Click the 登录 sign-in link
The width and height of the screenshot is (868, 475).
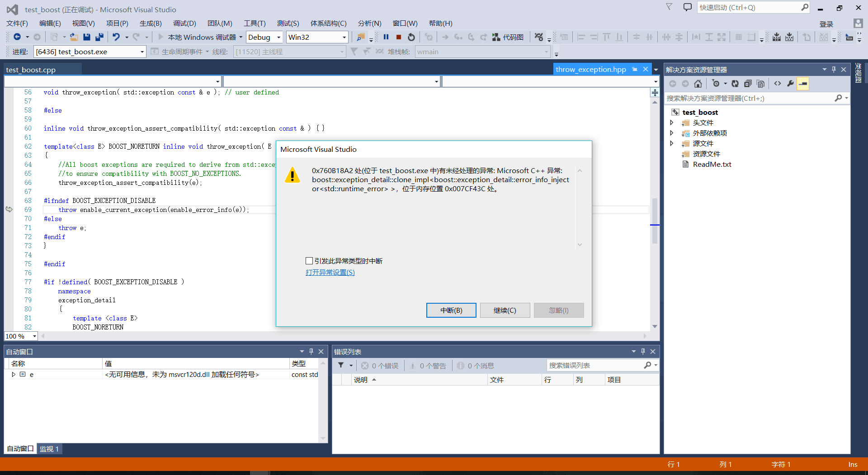pyautogui.click(x=826, y=24)
